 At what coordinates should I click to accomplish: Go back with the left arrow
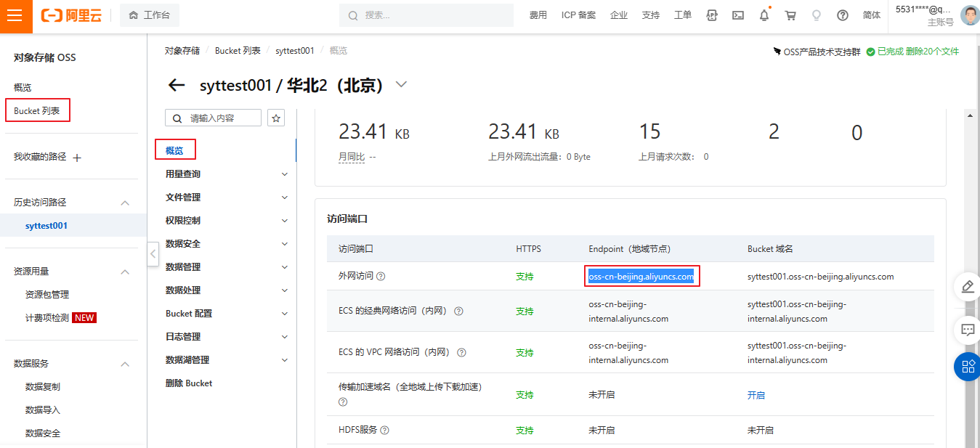[177, 85]
